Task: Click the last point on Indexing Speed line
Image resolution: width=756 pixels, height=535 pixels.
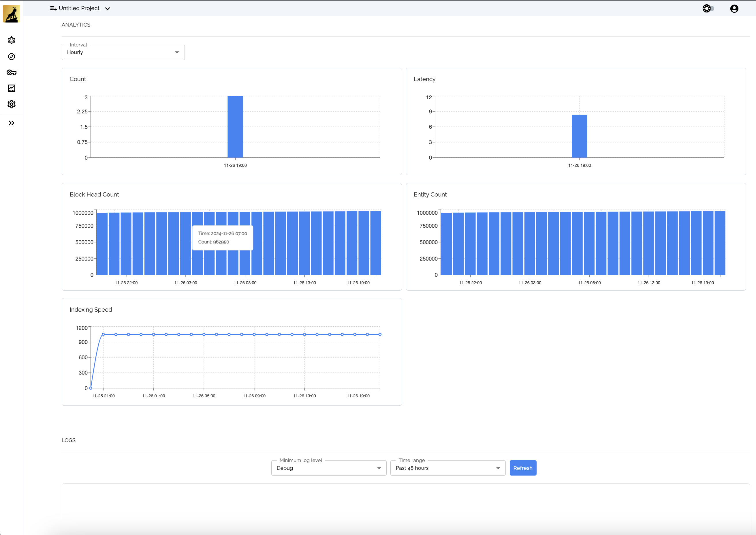Action: (380, 334)
